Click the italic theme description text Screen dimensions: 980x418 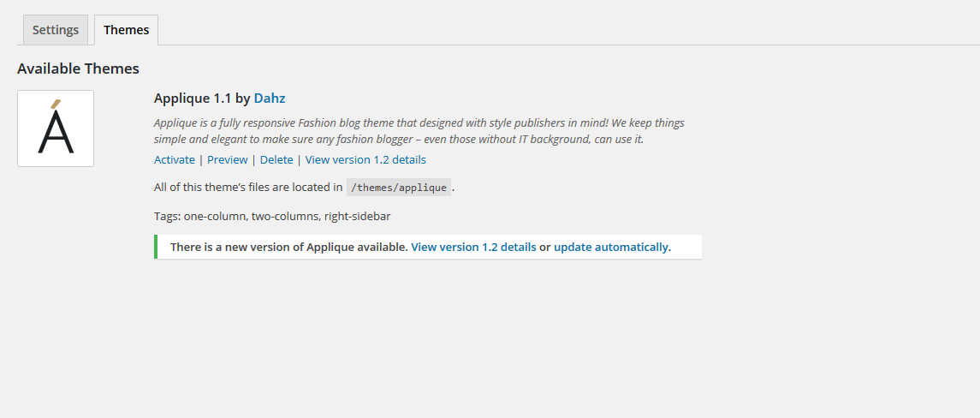pyautogui.click(x=419, y=130)
